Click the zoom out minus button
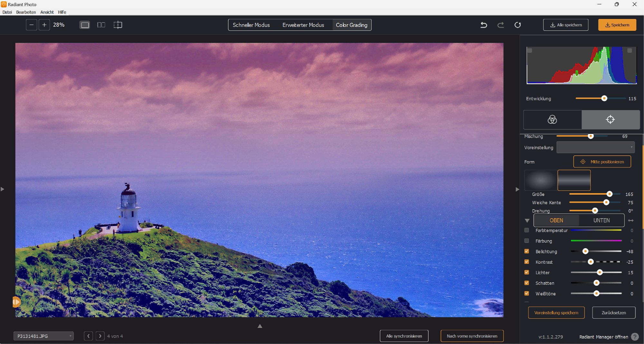Viewport: 644px width, 344px height. click(31, 25)
